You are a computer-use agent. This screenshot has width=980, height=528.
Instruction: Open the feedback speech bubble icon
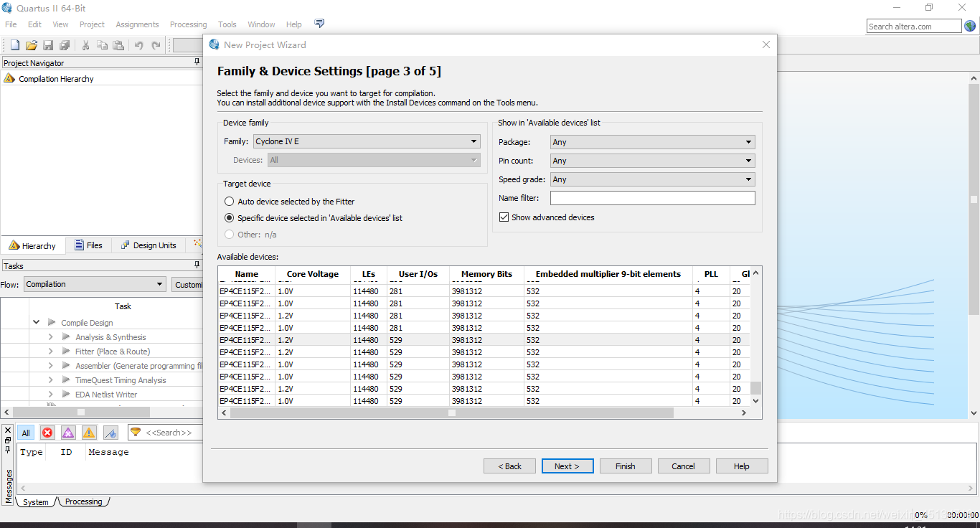[319, 24]
